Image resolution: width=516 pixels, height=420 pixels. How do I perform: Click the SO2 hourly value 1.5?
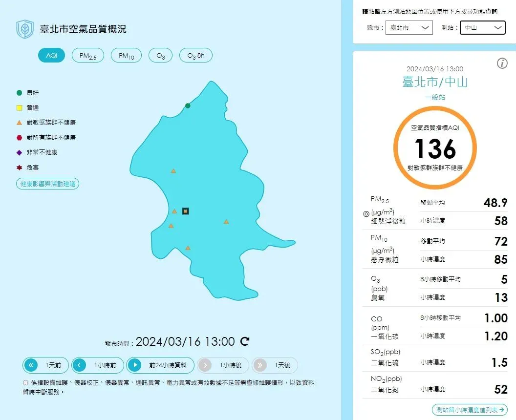click(x=499, y=362)
